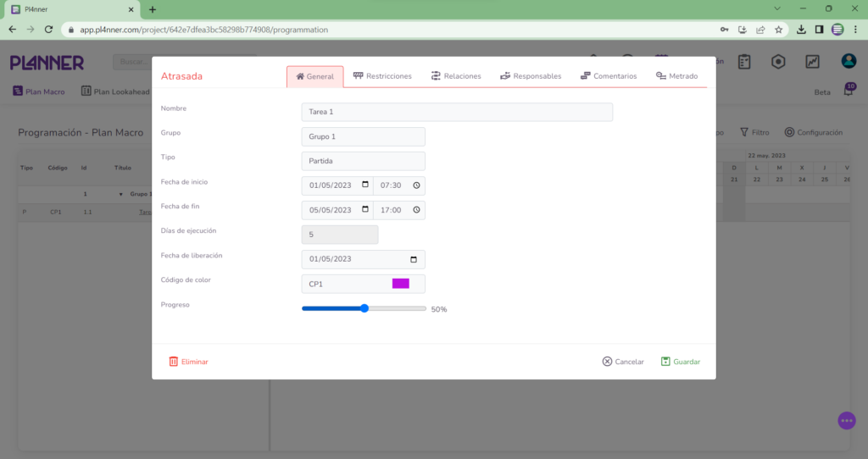Click the Eliminar button
Viewport: 868px width, 459px height.
tap(188, 362)
